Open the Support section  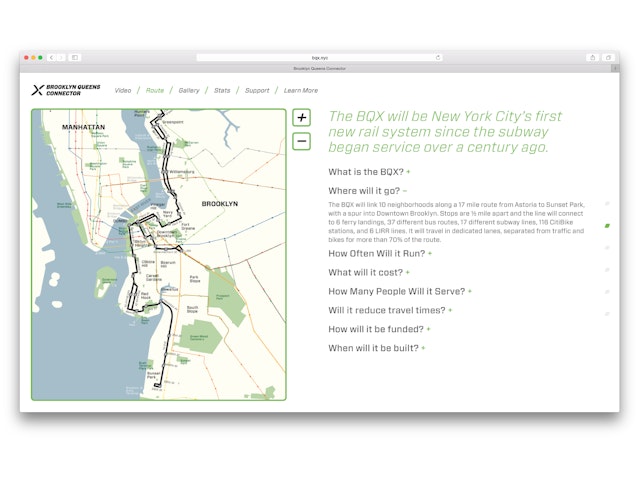pyautogui.click(x=257, y=91)
